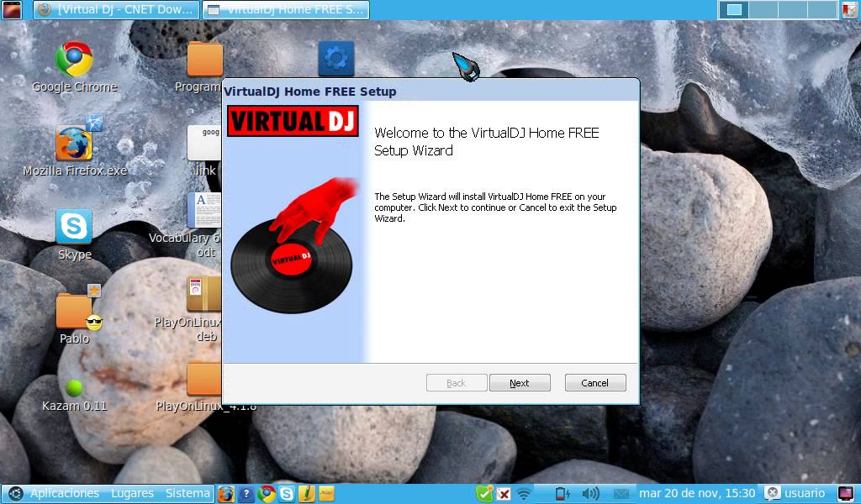
Task: Launch Firefox from bottom panel launcher
Action: [x=225, y=494]
